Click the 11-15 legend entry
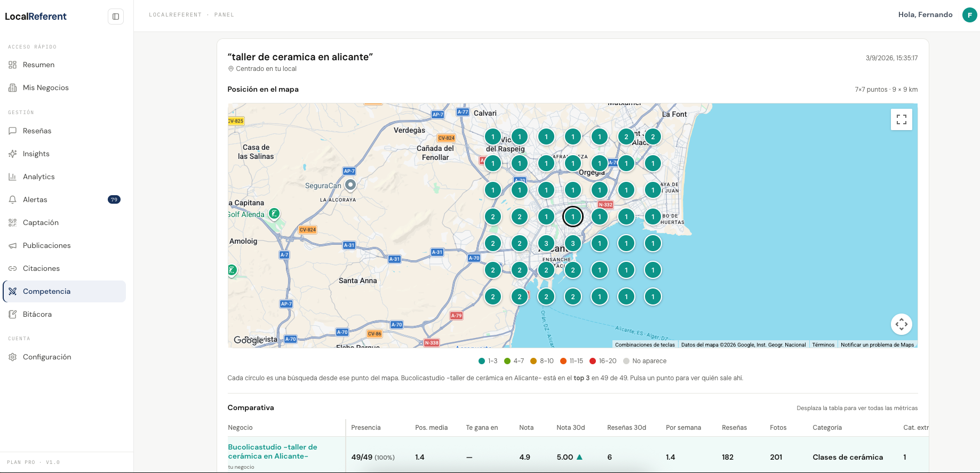The width and height of the screenshot is (980, 473). 571,361
